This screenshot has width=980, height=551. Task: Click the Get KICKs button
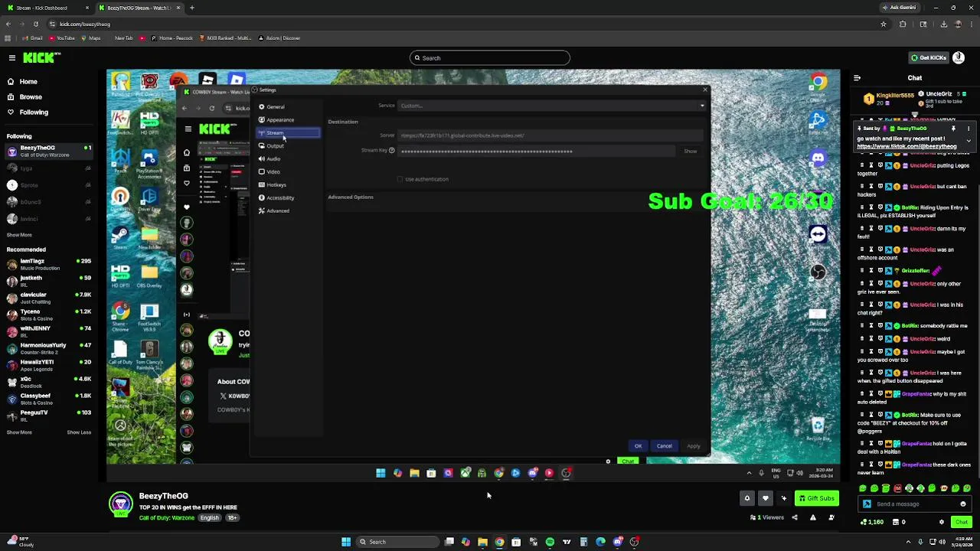point(928,57)
